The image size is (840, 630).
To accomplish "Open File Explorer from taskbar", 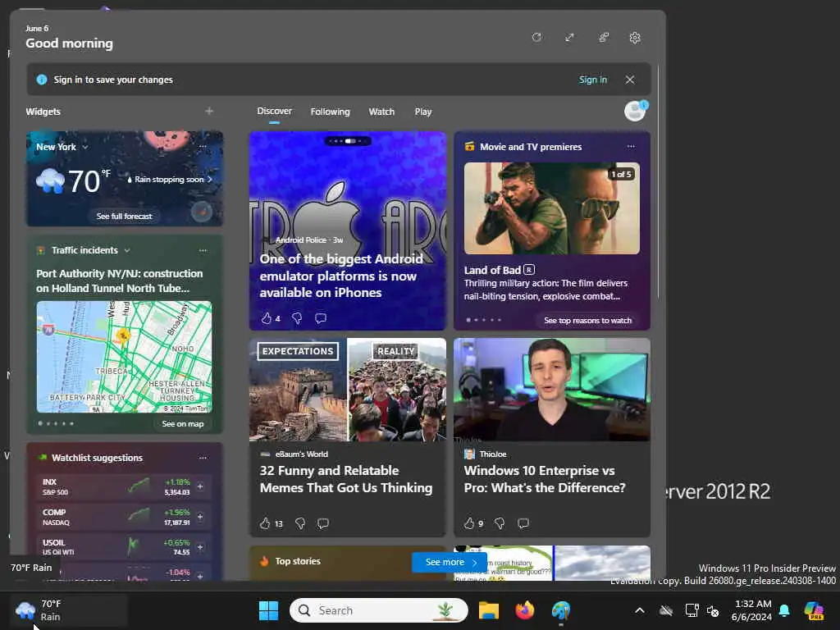I will (x=489, y=610).
